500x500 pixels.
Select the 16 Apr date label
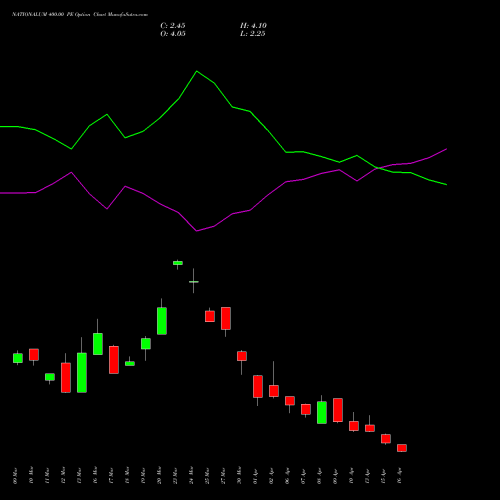[x=399, y=476]
